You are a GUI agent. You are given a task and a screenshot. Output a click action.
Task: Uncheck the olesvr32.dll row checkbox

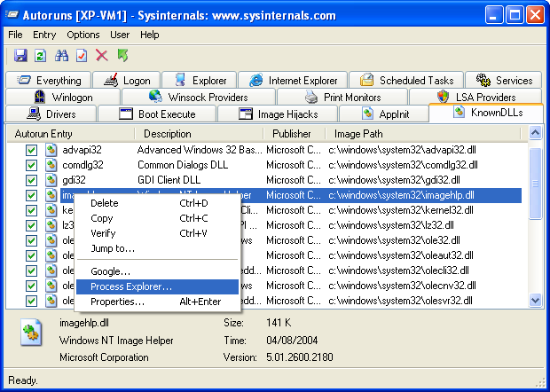pyautogui.click(x=32, y=302)
